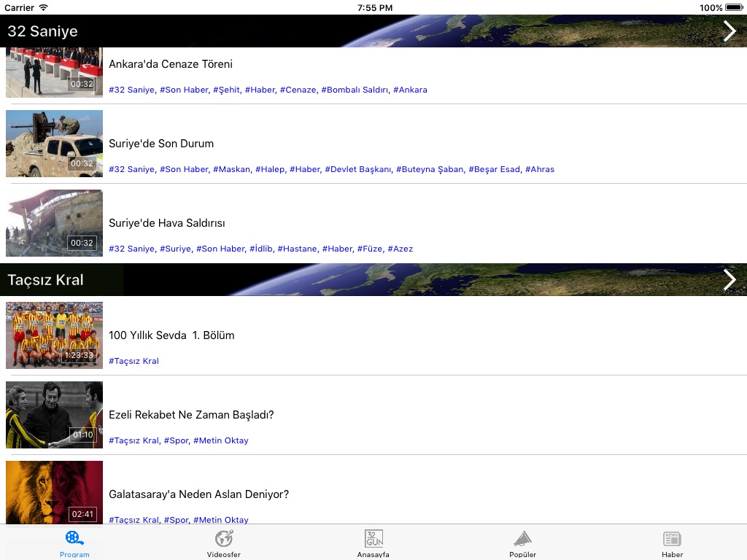The height and width of the screenshot is (560, 747).
Task: Tap #Taçsız Kral under Ezeli Rekabet
Action: click(134, 440)
